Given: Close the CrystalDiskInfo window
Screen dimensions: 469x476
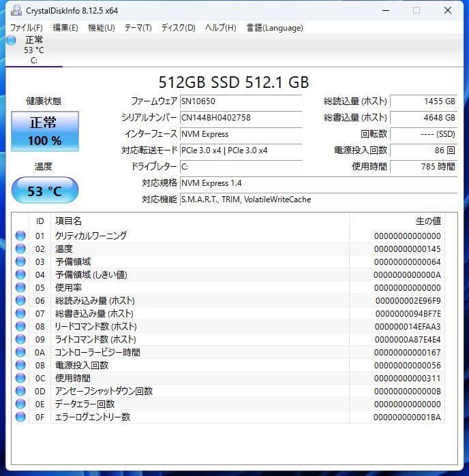Looking at the screenshot, I should tap(448, 10).
